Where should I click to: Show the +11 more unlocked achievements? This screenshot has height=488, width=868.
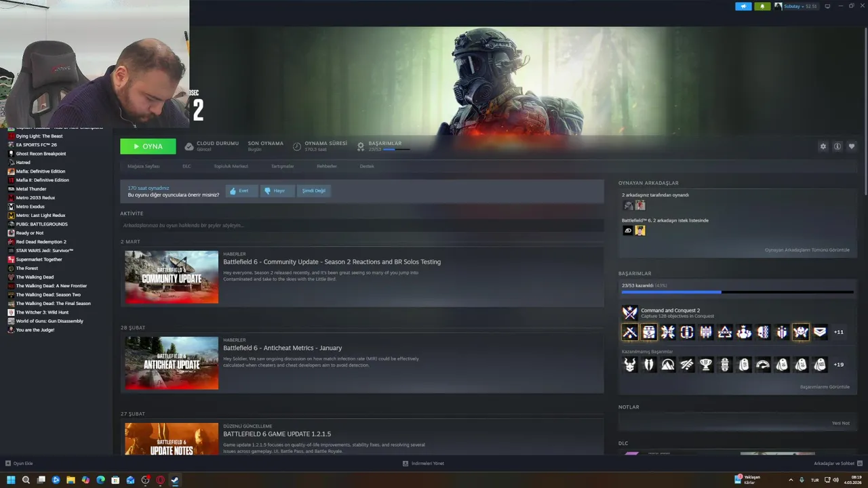tap(839, 332)
